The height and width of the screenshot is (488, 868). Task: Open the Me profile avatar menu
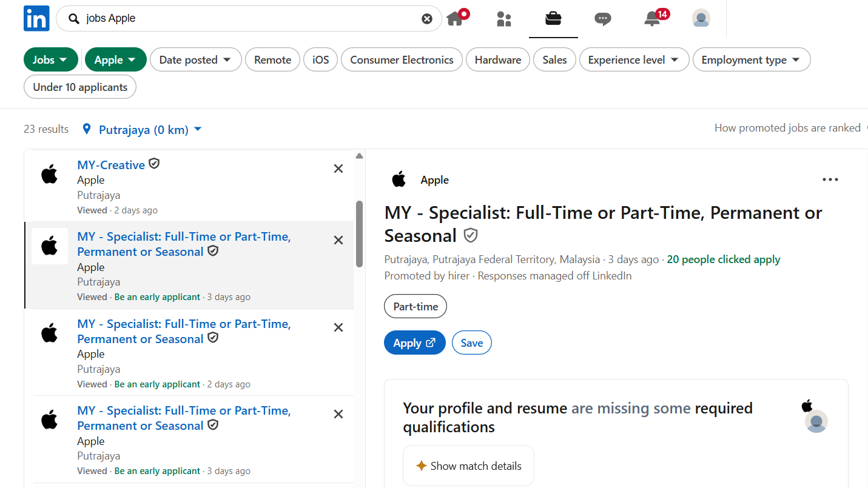[x=701, y=19]
